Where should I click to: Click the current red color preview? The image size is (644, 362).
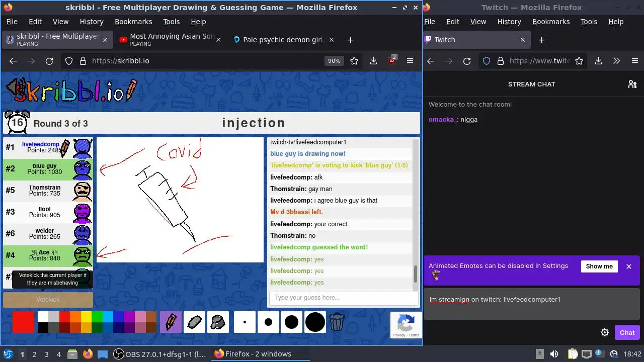[x=23, y=322]
